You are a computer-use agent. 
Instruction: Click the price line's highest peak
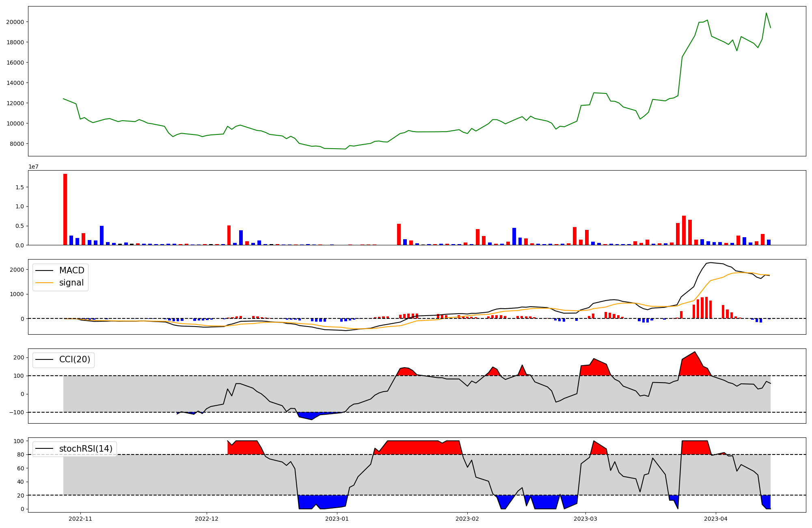766,13
